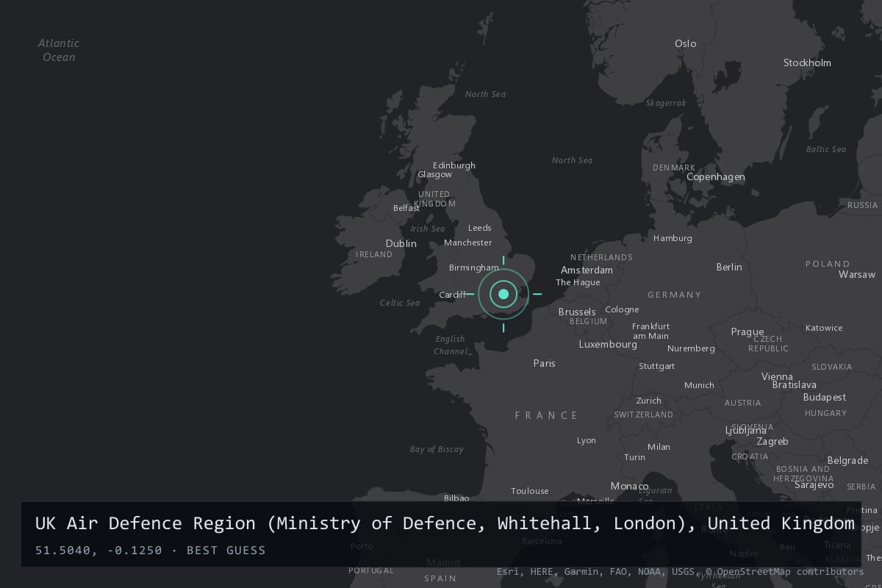
Task: Select the Amsterdam label
Action: point(587,270)
